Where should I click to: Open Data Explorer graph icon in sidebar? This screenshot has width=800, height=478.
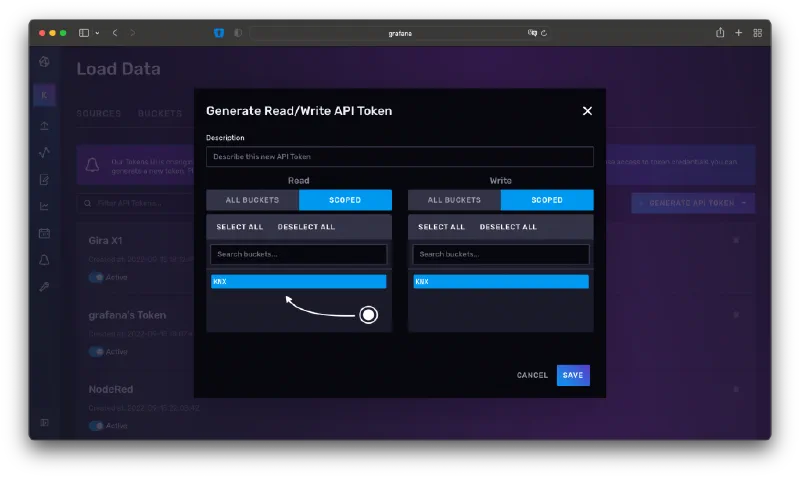point(44,153)
